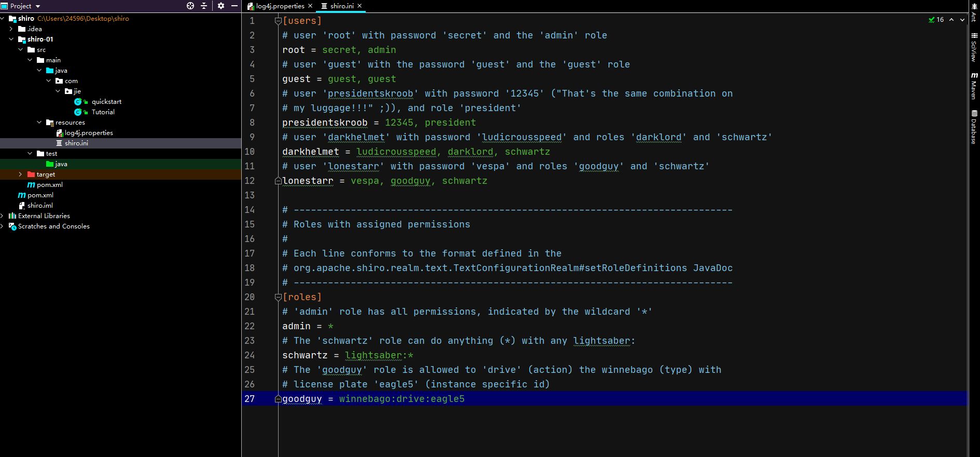The height and width of the screenshot is (457, 980).
Task: Click the collapse all icon in Project panel
Action: pyautogui.click(x=204, y=6)
